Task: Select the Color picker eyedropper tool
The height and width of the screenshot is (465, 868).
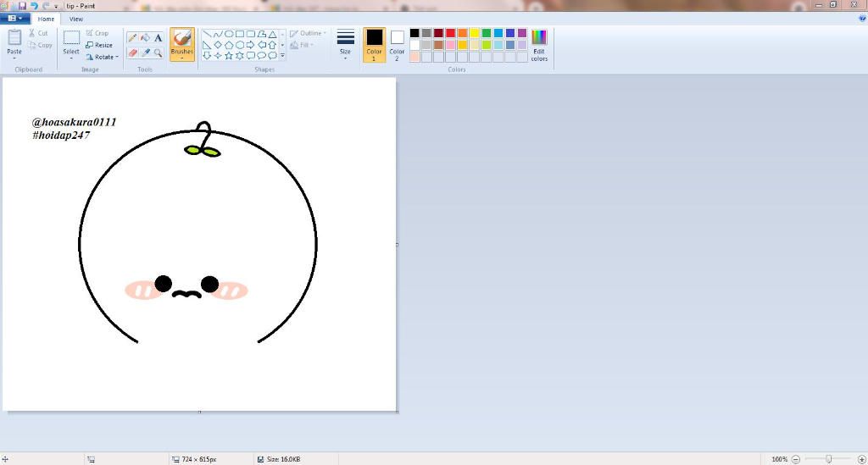Action: tap(145, 53)
